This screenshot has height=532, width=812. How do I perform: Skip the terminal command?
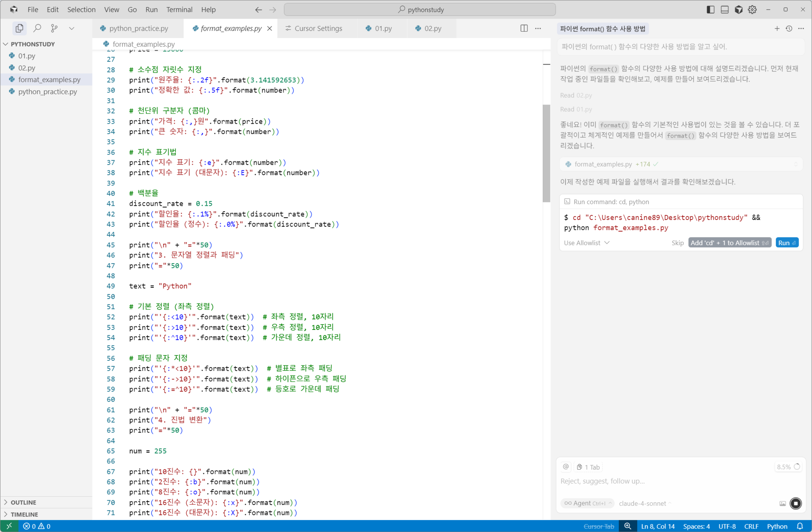click(678, 243)
